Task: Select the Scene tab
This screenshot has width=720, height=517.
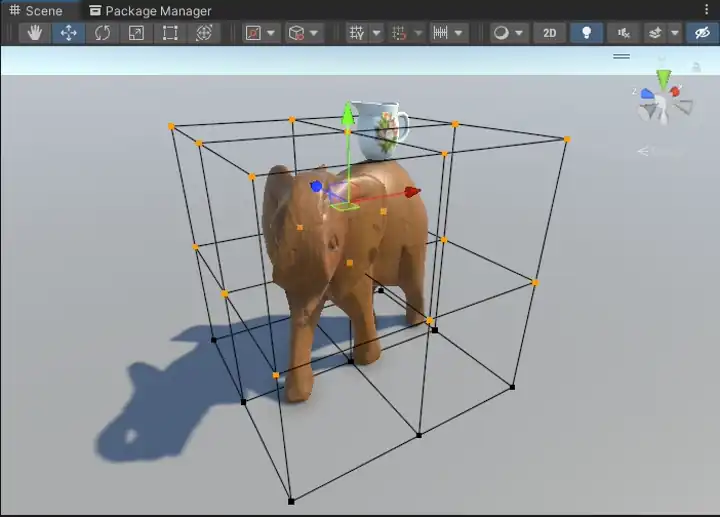Action: pyautogui.click(x=36, y=11)
